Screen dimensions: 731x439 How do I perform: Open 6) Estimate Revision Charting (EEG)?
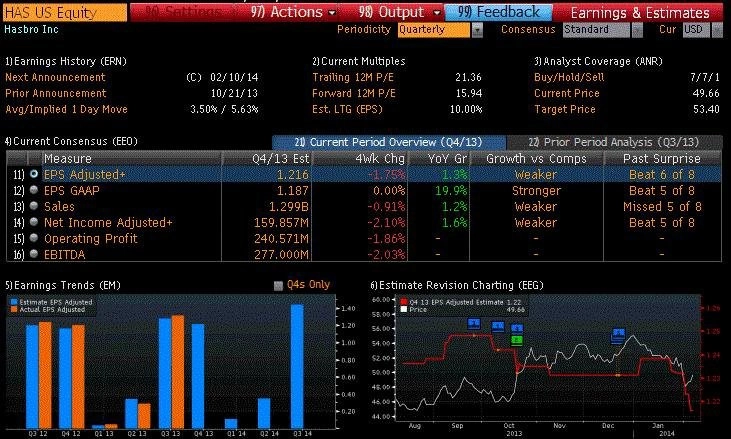point(457,285)
